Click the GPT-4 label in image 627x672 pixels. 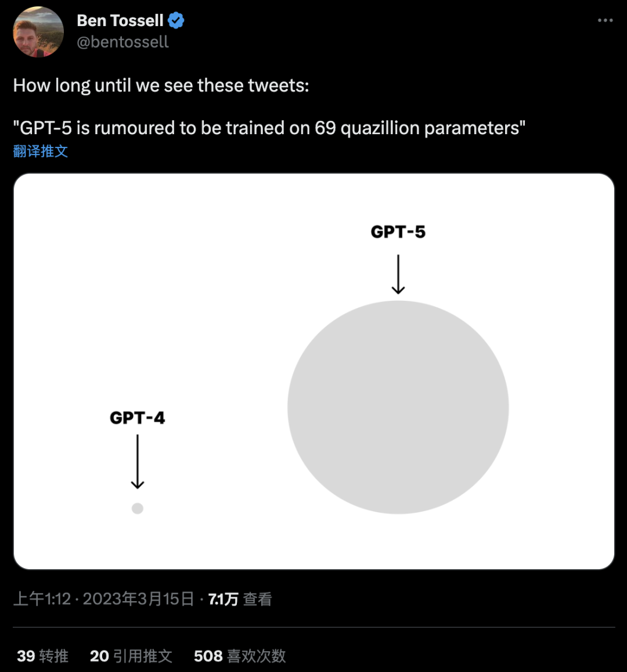tap(137, 418)
